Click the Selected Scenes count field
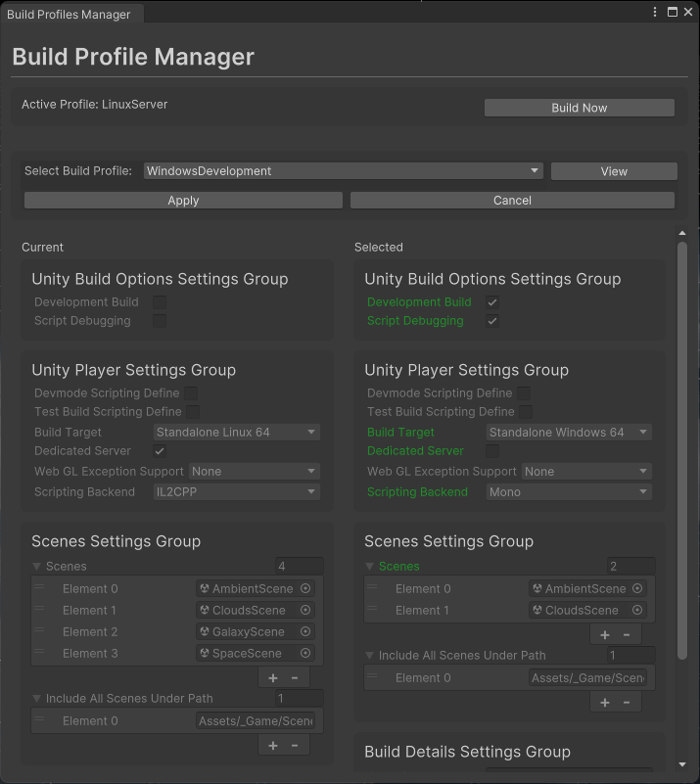The image size is (700, 784). [x=630, y=566]
